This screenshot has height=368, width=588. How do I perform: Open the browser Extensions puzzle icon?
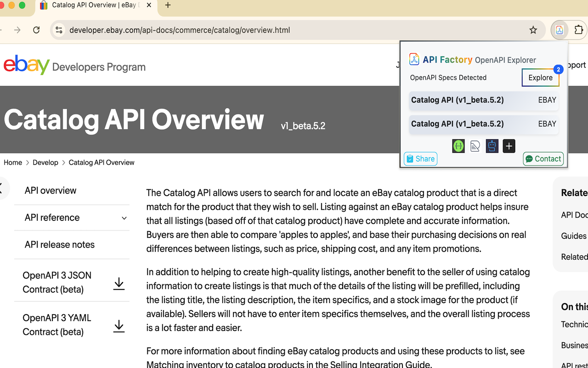(578, 30)
